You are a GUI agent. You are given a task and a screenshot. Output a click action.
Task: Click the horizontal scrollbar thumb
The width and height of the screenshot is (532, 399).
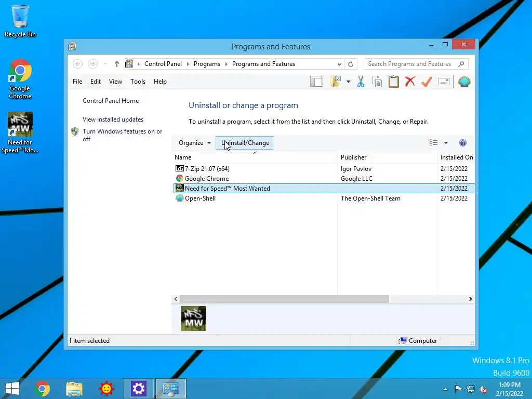pyautogui.click(x=285, y=299)
